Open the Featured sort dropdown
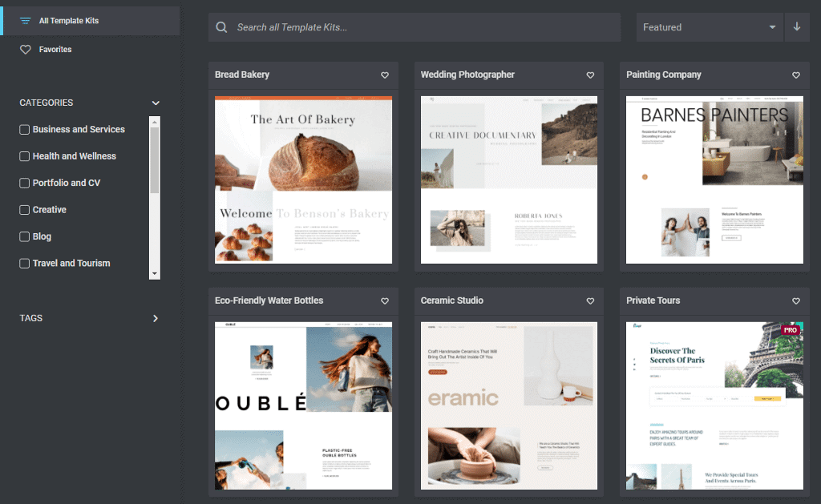 tap(710, 27)
